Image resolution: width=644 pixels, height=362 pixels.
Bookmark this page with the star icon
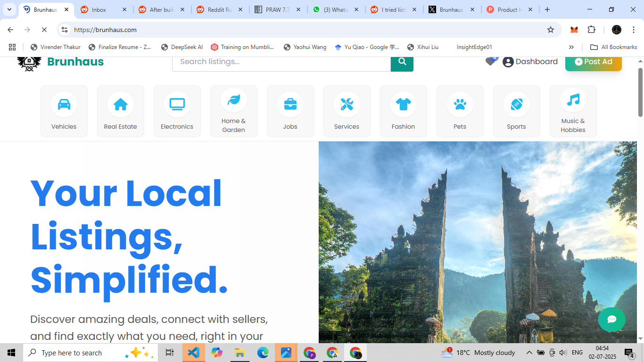tap(551, 30)
